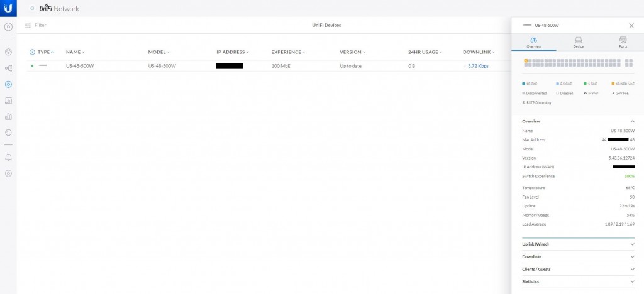Sort by the VERSION column
Screen dimensions: 644x294
click(x=352, y=52)
